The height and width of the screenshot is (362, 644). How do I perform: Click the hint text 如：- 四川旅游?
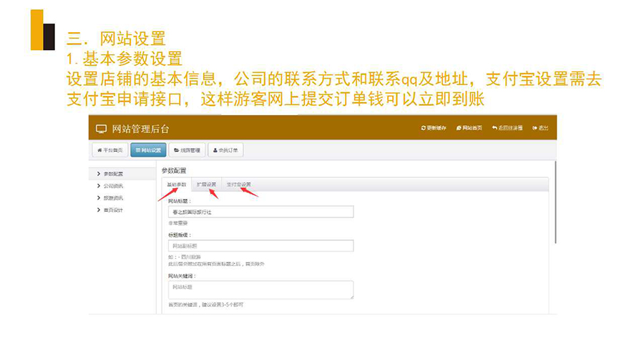185,257
